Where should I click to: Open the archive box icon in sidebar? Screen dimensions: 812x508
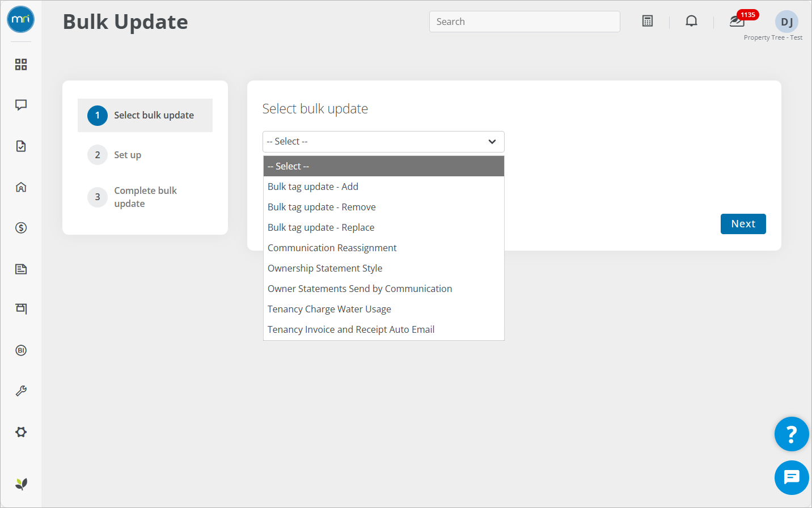21,309
